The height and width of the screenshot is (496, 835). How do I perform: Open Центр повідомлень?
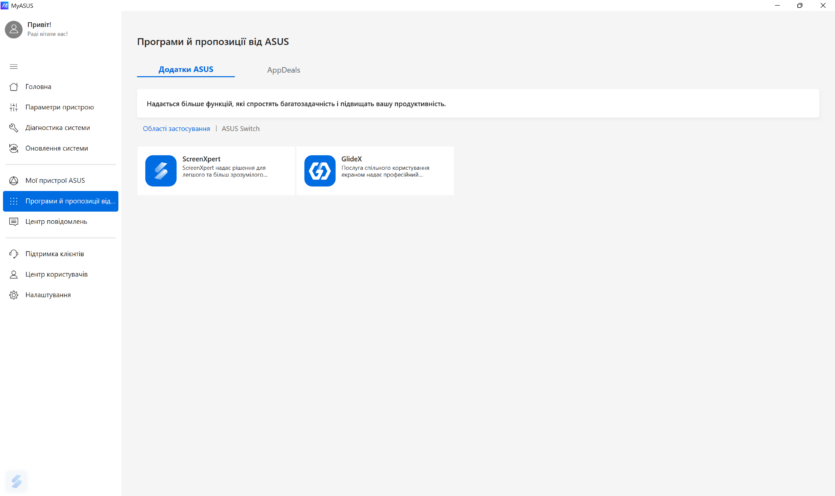point(61,222)
